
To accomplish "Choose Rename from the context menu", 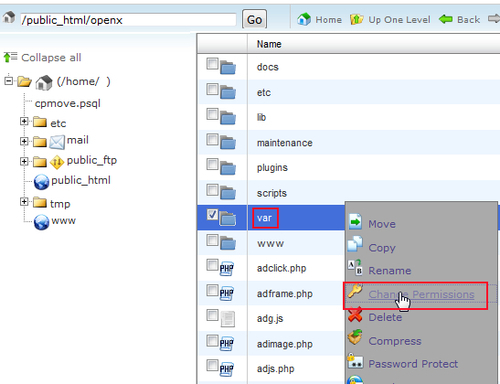I will click(390, 271).
